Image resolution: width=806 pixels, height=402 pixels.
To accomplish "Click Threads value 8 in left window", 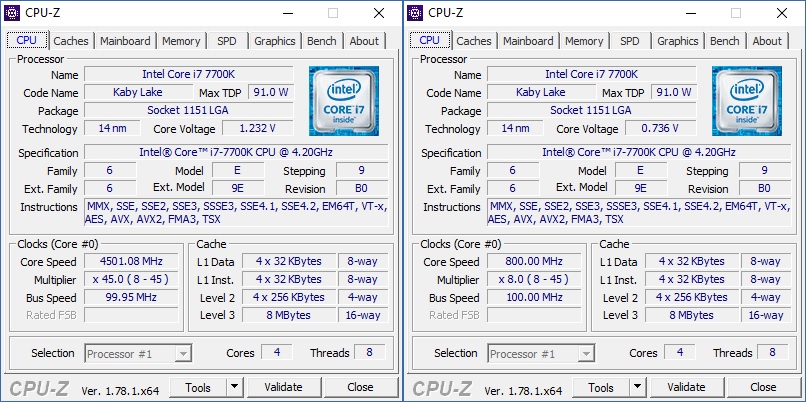I will [369, 353].
